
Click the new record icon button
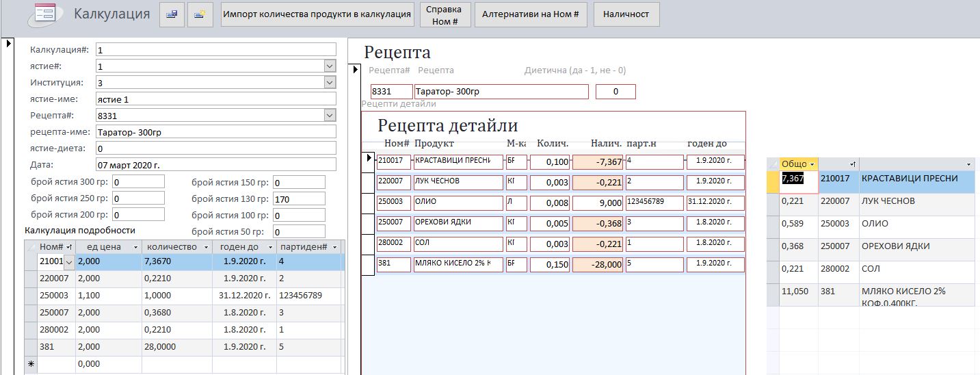tap(200, 14)
